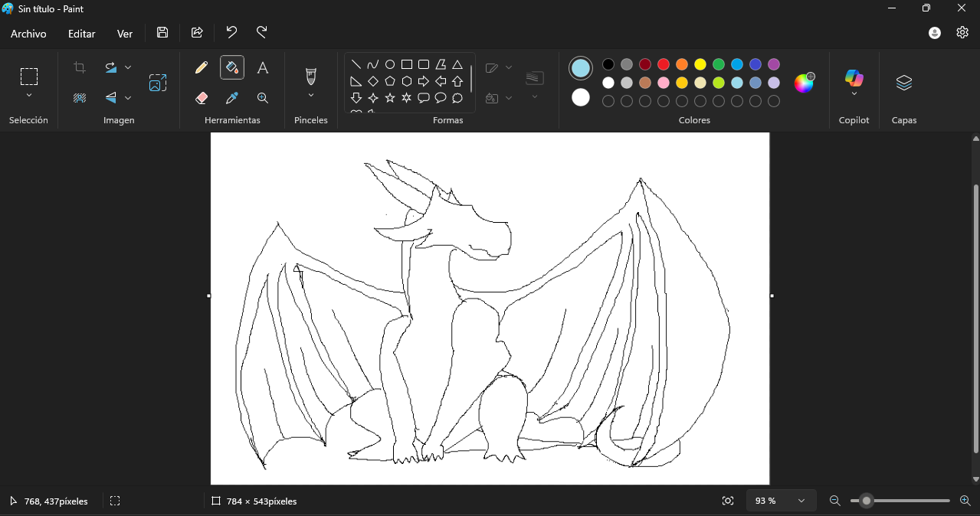Toggle the Fill bucket tool
980x516 pixels.
[x=232, y=68]
